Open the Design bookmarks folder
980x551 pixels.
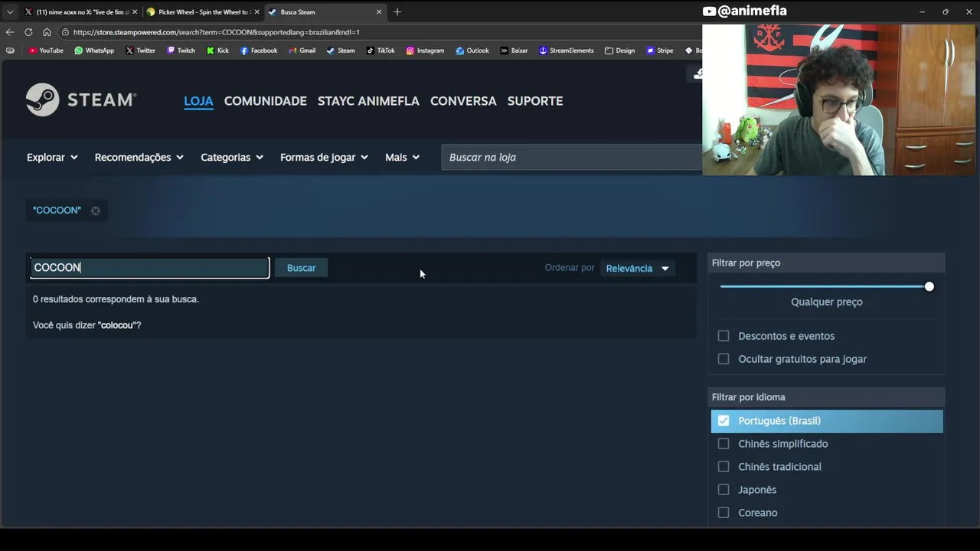[619, 51]
